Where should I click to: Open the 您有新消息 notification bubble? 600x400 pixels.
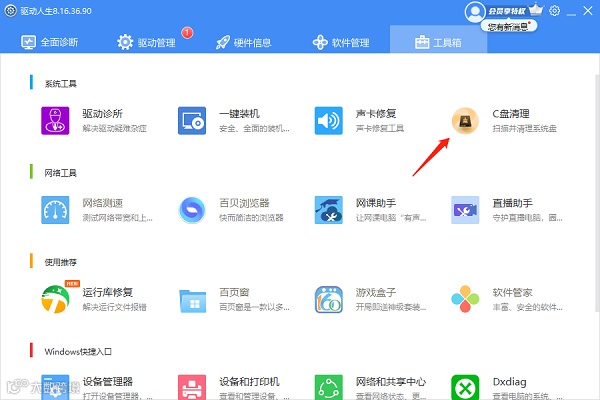(x=509, y=26)
